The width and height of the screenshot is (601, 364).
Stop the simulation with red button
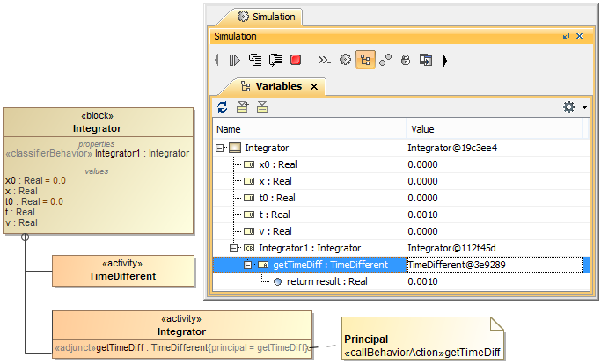pos(296,61)
